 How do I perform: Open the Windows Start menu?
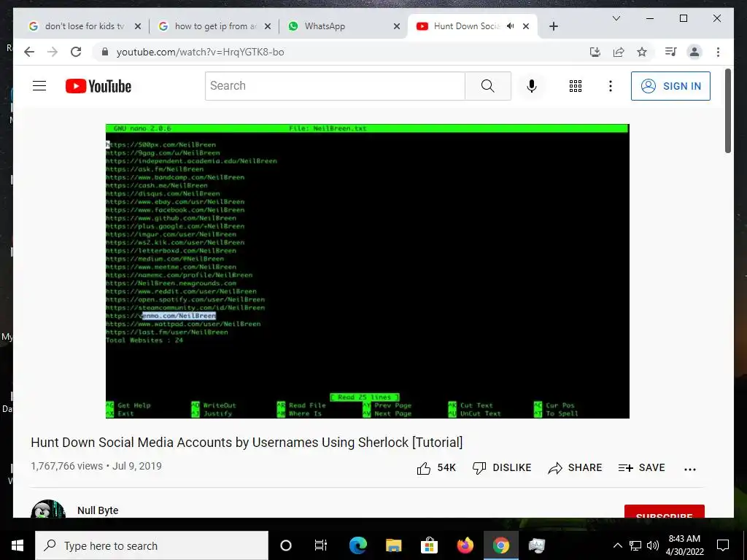pos(18,545)
